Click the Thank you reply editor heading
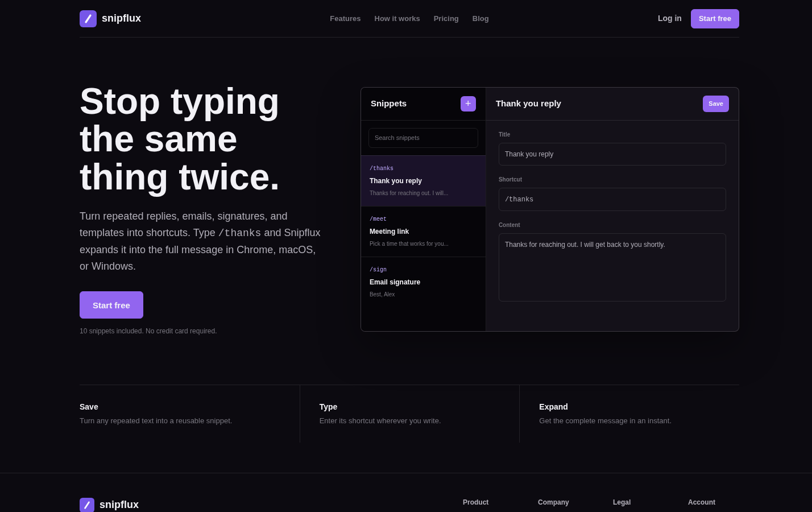The image size is (812, 512). (x=528, y=104)
